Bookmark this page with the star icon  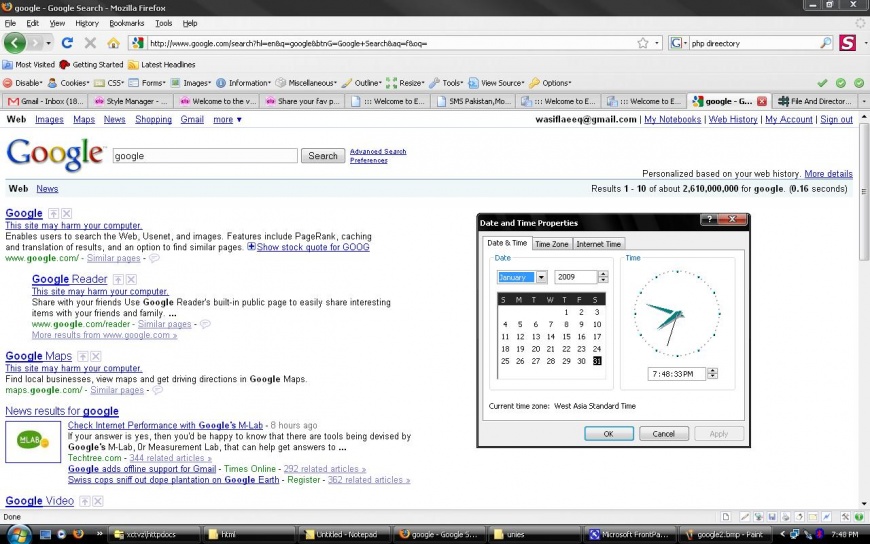[x=643, y=43]
